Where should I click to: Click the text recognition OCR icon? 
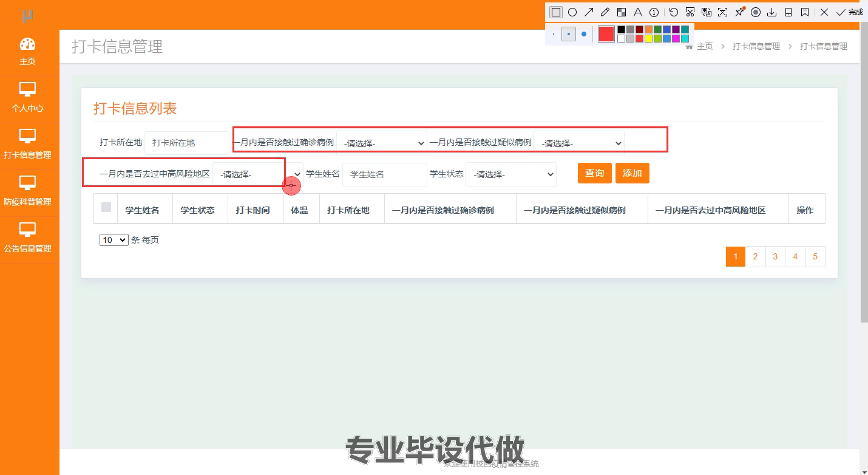point(723,12)
